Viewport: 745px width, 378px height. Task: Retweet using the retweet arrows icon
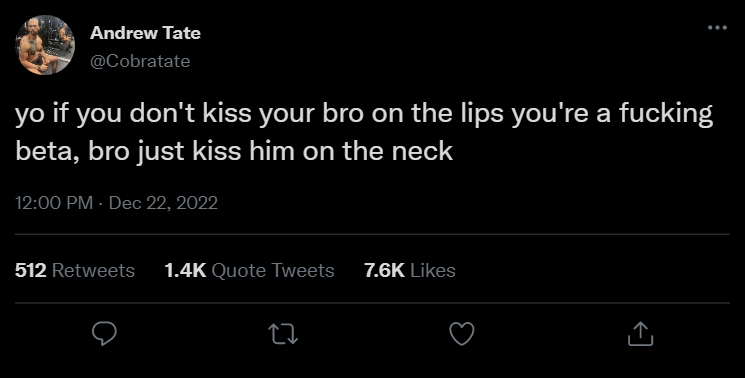(284, 334)
